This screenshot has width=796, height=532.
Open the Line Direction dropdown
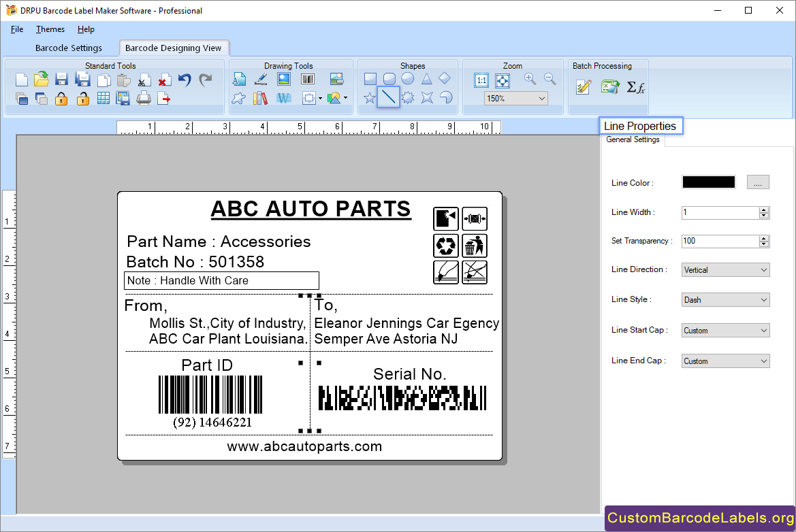[725, 270]
